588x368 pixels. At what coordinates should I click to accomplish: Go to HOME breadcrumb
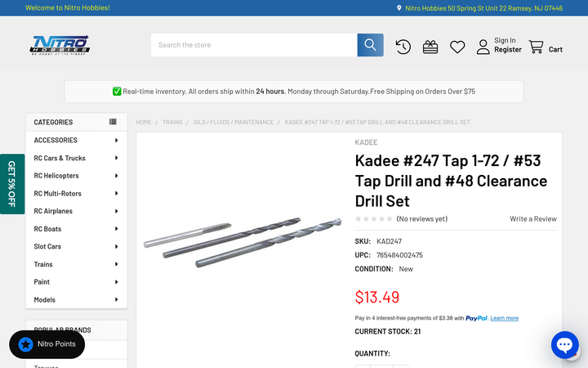click(144, 123)
